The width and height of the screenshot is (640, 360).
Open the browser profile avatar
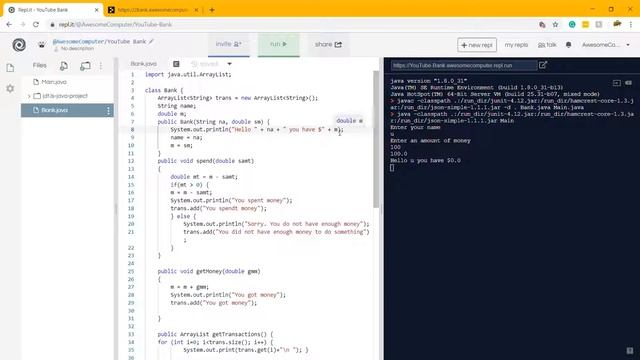point(617,24)
